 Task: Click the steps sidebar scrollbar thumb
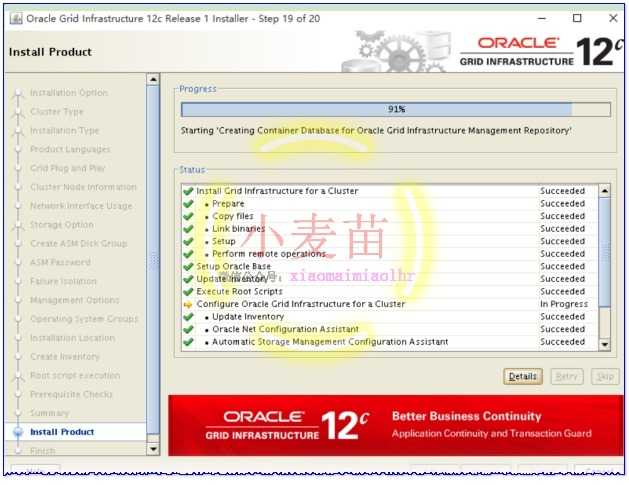coord(153,259)
